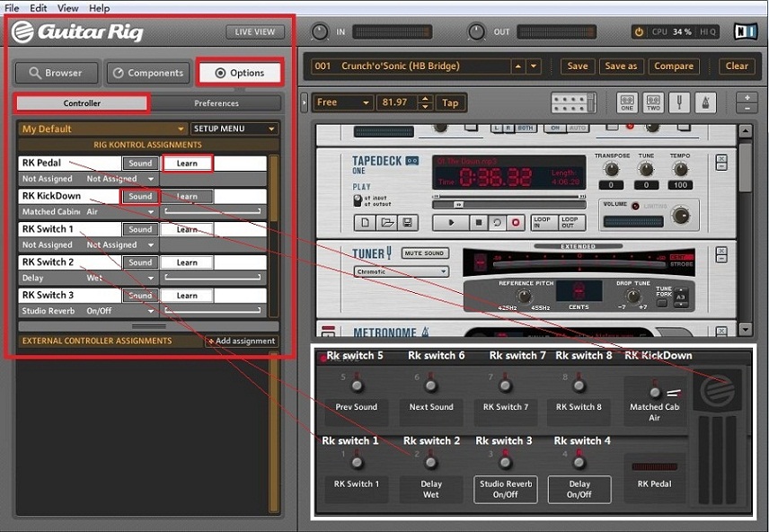This screenshot has width=769, height=532.
Task: Collapse all rack modules with minus icon
Action: tap(747, 108)
